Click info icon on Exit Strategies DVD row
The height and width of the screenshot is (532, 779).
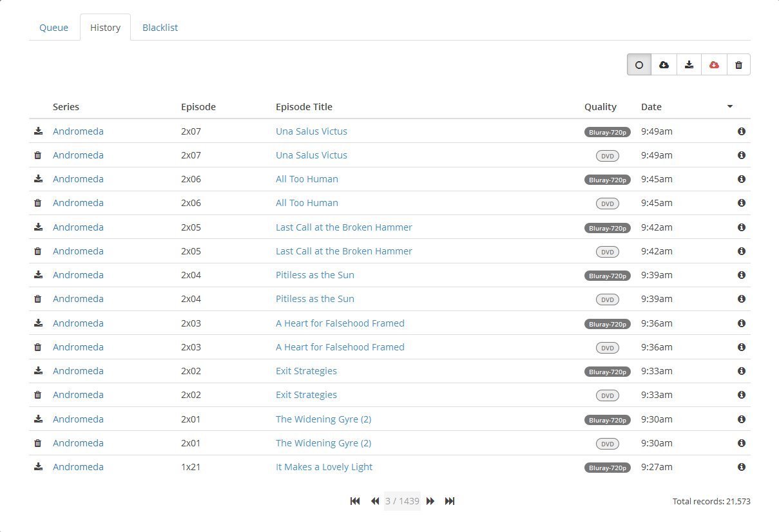pyautogui.click(x=741, y=395)
